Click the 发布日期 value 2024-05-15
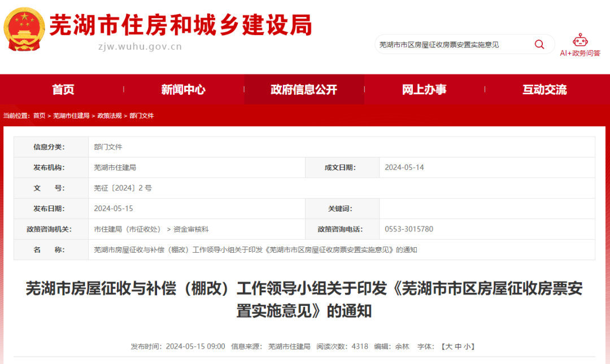Screen dimensions: 610x364 [x=113, y=208]
